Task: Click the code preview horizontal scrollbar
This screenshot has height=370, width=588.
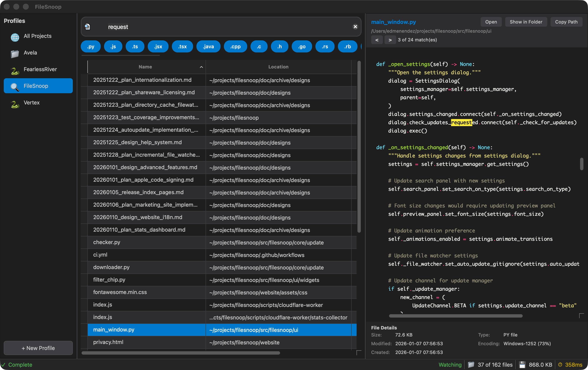Action: 456,316
